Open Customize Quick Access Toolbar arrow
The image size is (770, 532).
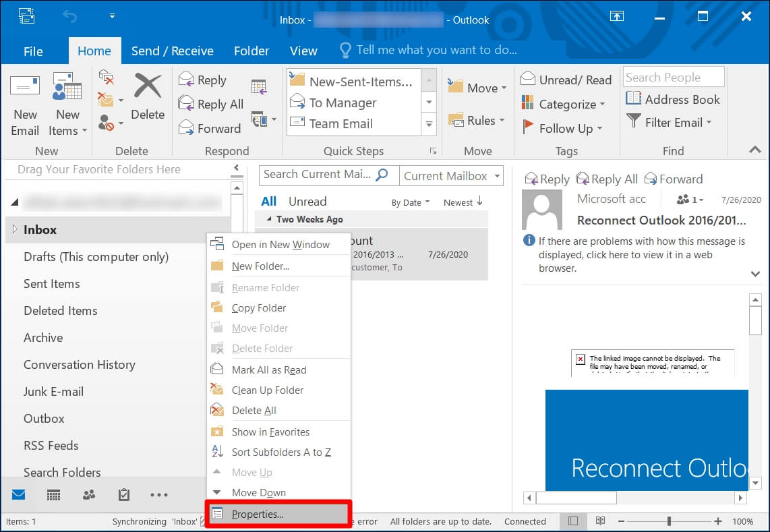(x=112, y=16)
